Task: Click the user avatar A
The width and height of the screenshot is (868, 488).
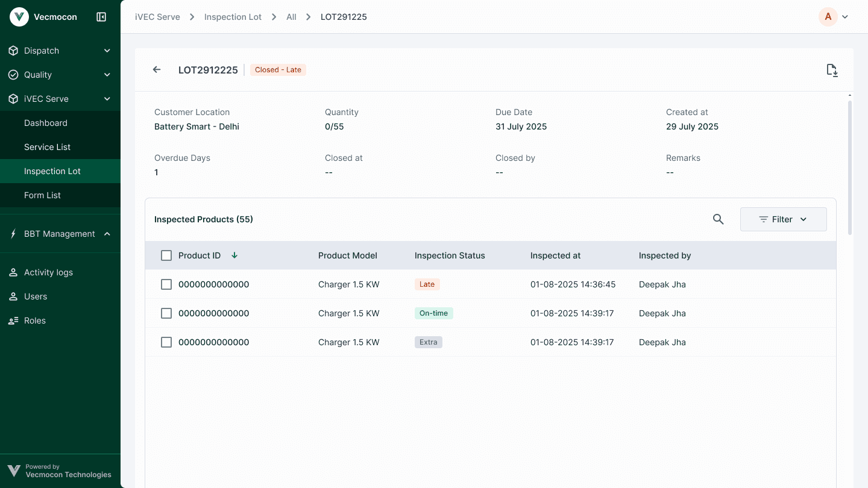Action: [x=828, y=17]
